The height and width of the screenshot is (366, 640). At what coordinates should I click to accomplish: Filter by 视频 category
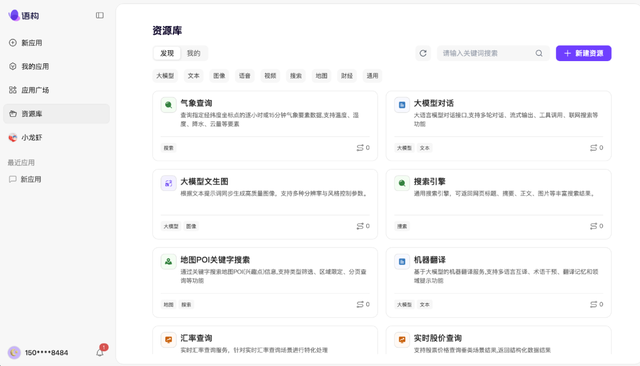tap(270, 76)
